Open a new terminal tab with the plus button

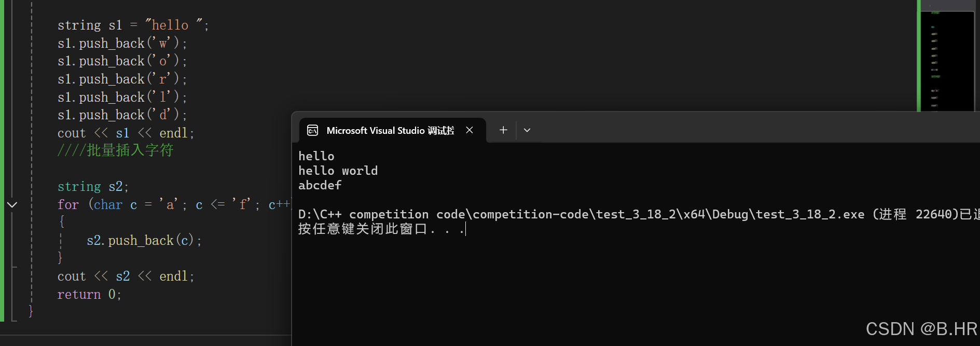click(x=502, y=130)
